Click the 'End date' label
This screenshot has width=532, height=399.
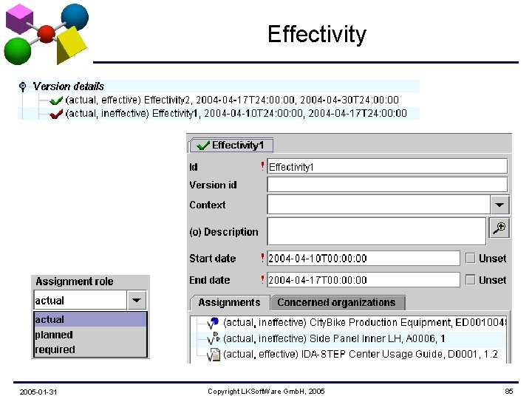210,280
